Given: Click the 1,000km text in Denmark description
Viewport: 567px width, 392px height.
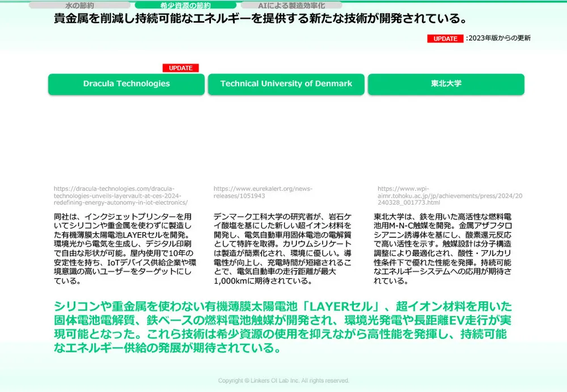Looking at the screenshot, I should 230,281.
